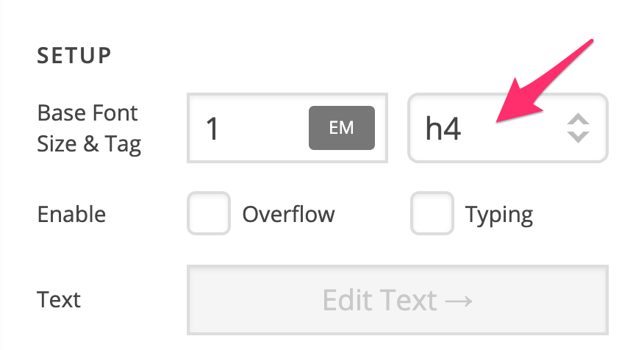Click empty space between 1 and EM

pos(263,128)
